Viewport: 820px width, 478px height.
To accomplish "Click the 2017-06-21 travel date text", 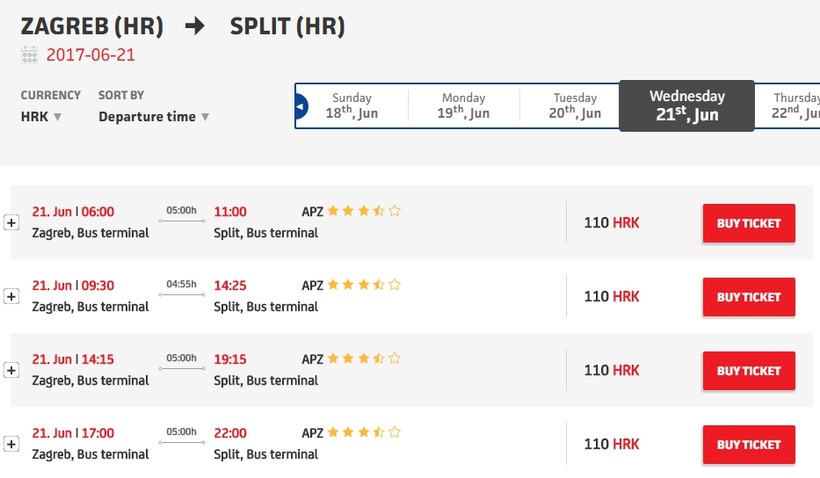I will [x=90, y=55].
